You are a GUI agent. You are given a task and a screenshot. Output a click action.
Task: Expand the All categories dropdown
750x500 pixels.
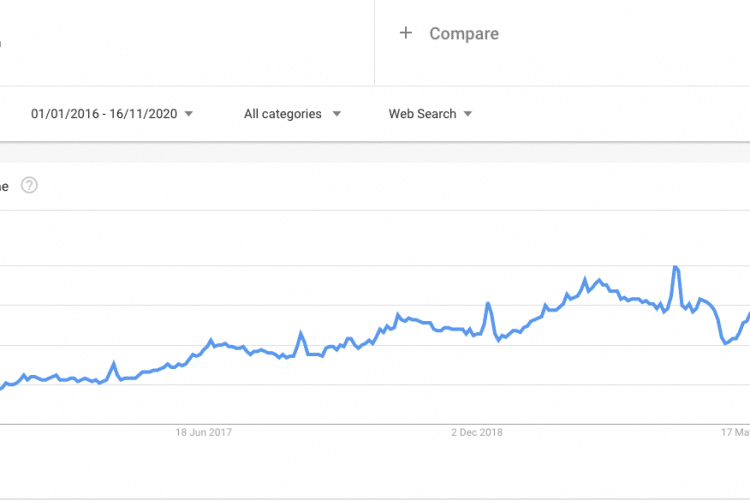(283, 114)
